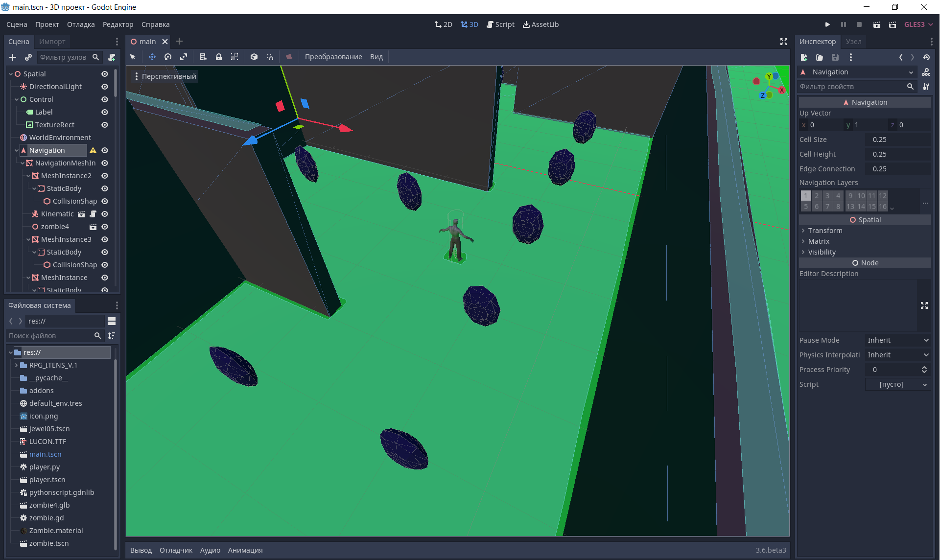Toggle distraction-free mode icon in viewport
Viewport: 940px width, 560px height.
pos(783,42)
